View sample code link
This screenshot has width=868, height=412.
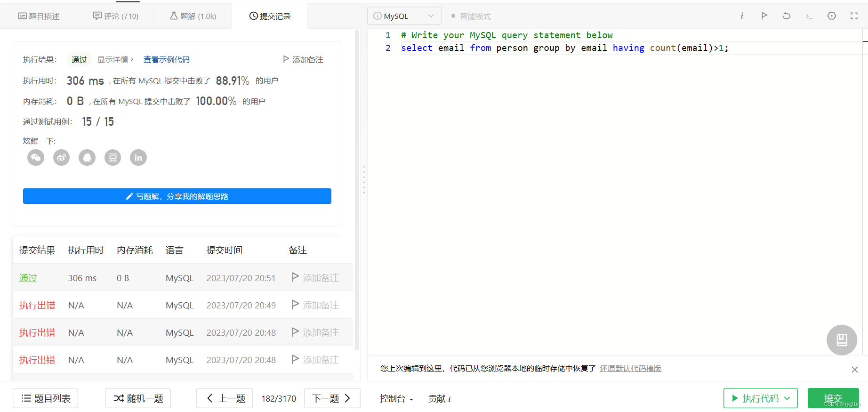167,59
